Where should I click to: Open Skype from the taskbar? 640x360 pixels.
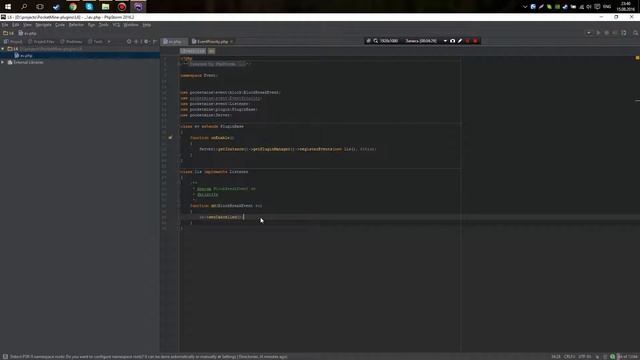(x=89, y=7)
